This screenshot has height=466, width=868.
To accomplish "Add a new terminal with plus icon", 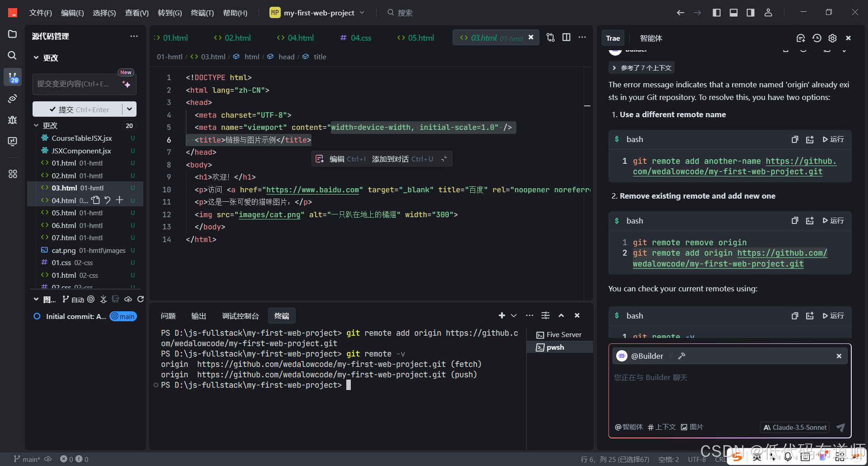I will (x=502, y=315).
